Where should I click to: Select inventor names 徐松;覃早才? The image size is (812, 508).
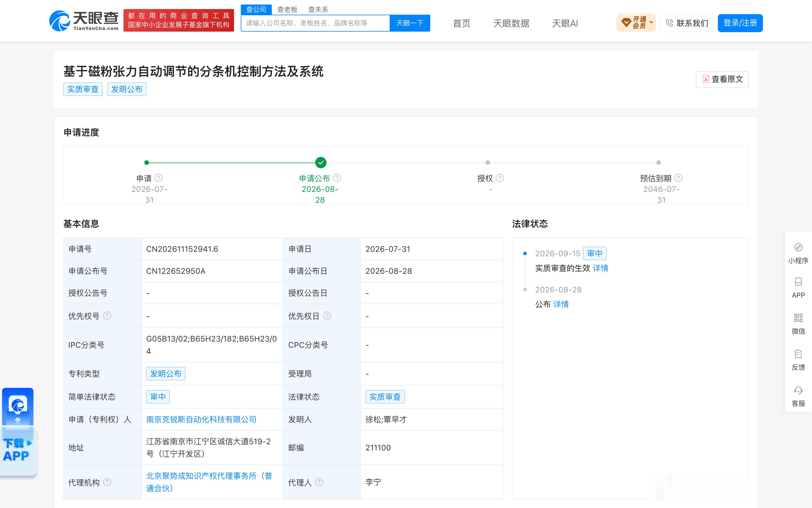386,419
